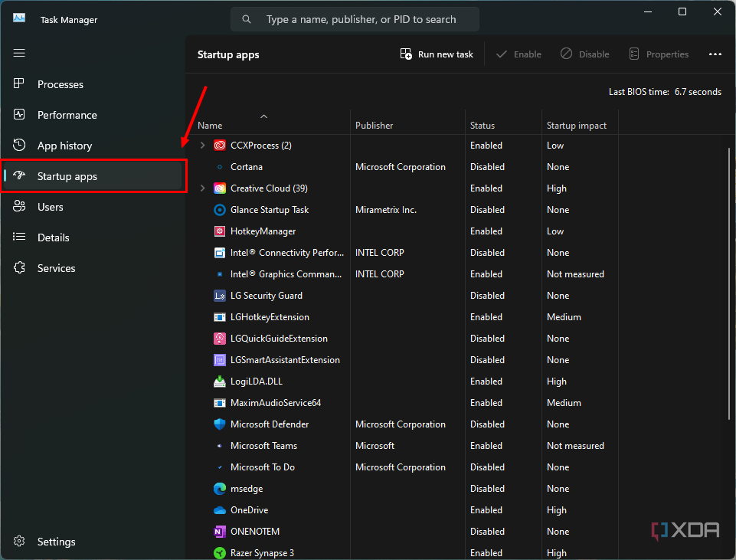Image resolution: width=736 pixels, height=560 pixels.
Task: Click Run new task button
Action: 437,54
